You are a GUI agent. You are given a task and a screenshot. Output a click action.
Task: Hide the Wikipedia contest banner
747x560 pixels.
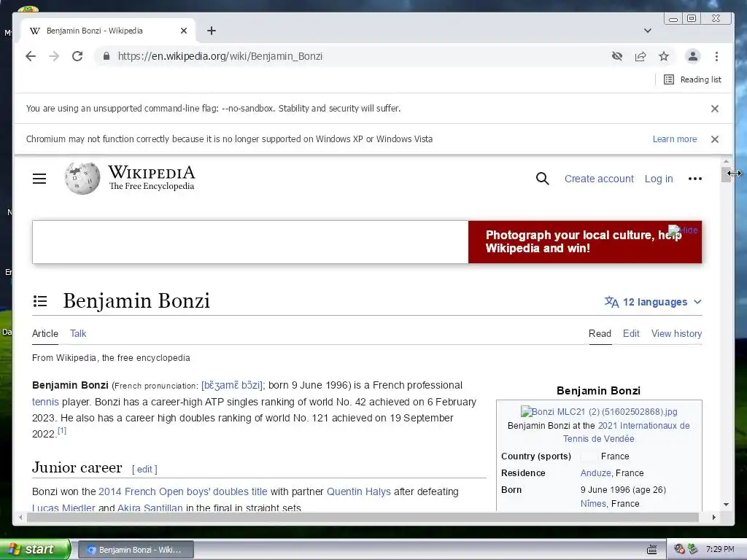tap(684, 230)
